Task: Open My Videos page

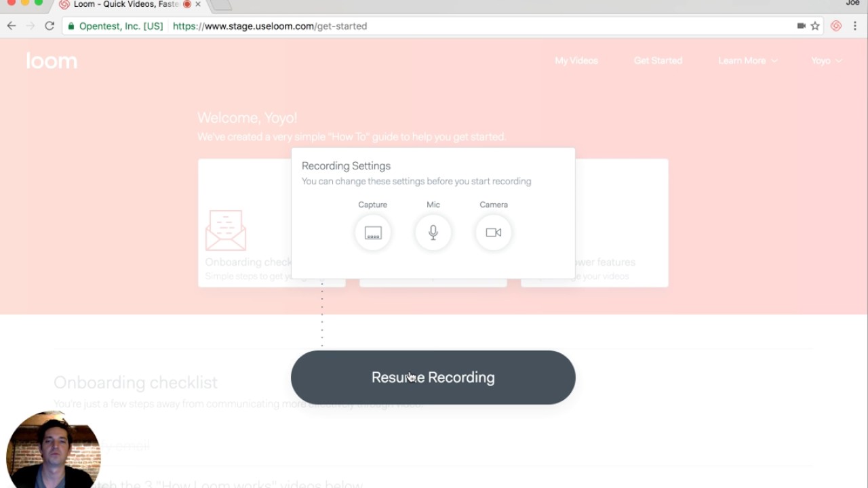Action: [x=576, y=60]
